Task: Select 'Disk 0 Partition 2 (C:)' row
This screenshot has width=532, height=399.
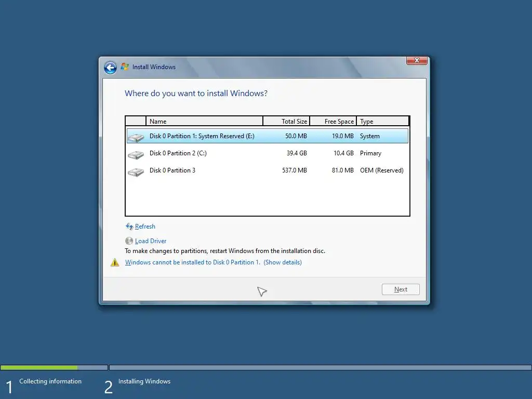Action: tap(268, 153)
